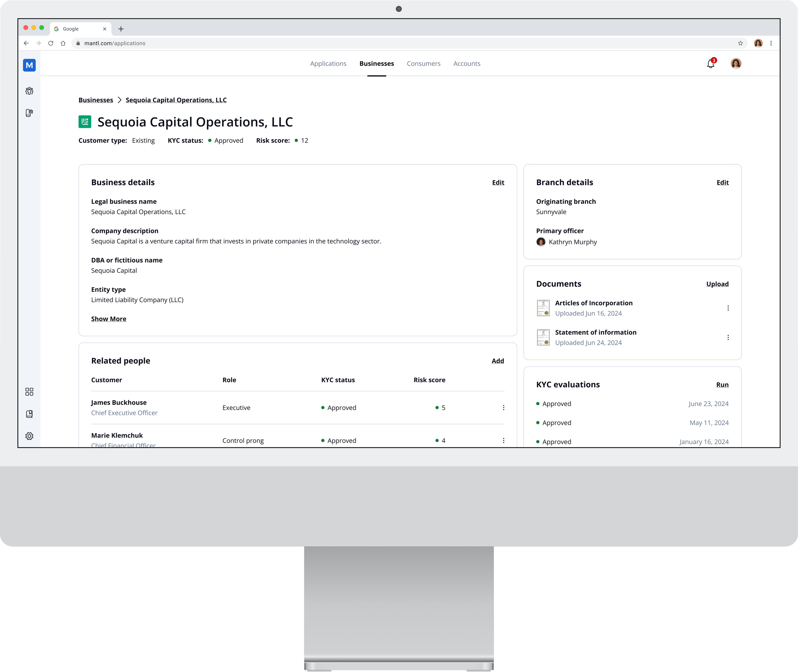Open the book guide icon in sidebar

29,414
